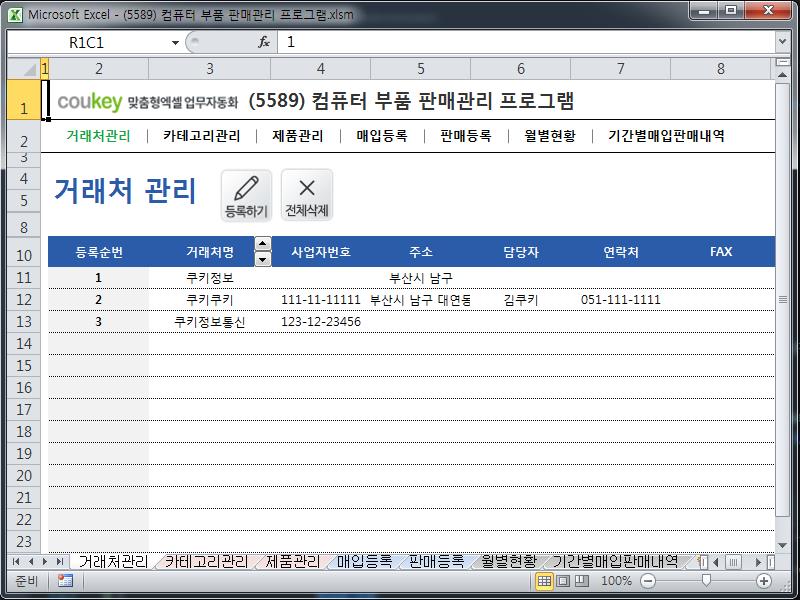This screenshot has height=600, width=800.
Task: Go to last sheet tab arrow
Action: tap(59, 562)
